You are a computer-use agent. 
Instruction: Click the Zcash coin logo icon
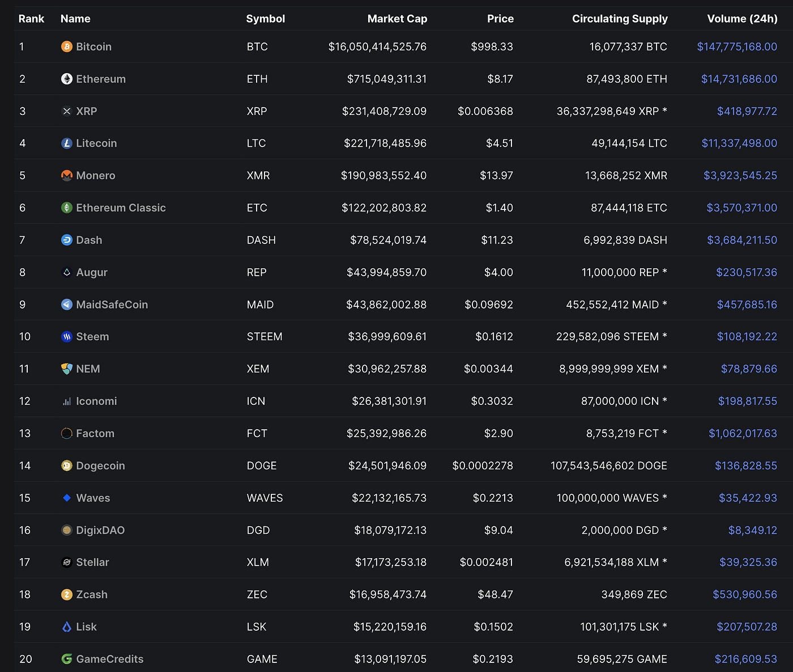coord(67,594)
